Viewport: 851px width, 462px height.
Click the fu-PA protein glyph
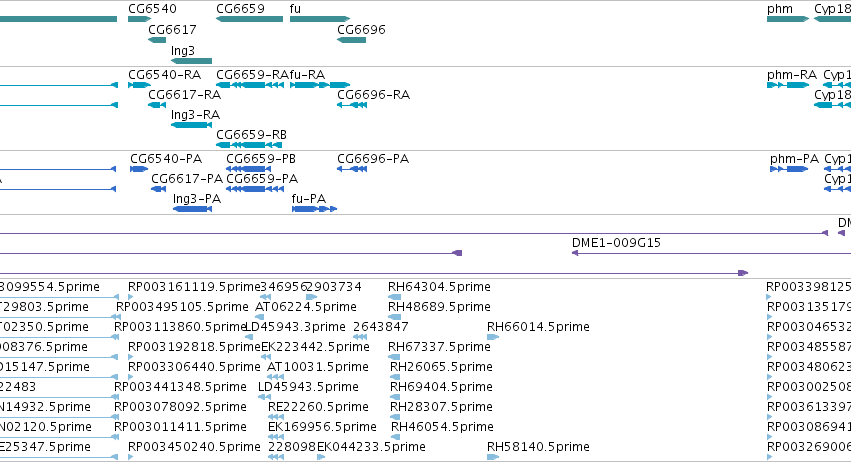315,209
